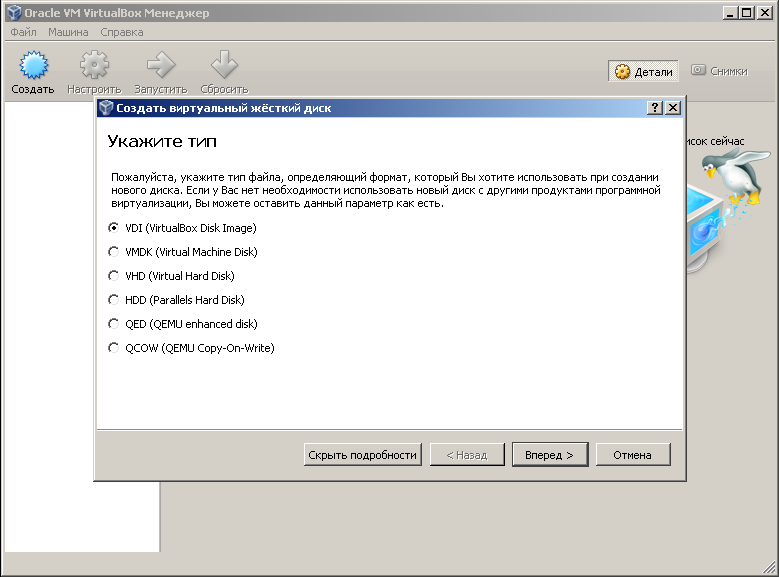Click the Скрыть подробности button

pyautogui.click(x=363, y=455)
